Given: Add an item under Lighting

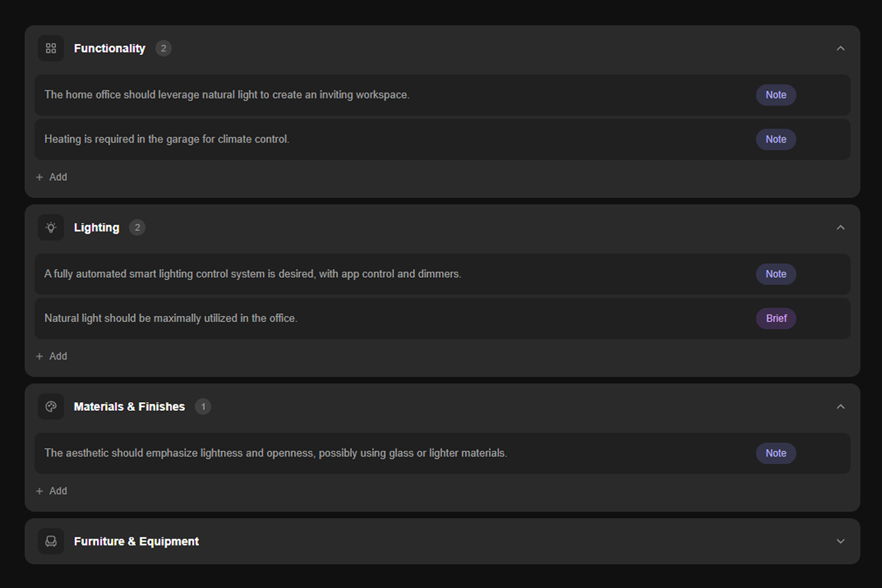Looking at the screenshot, I should pos(51,356).
